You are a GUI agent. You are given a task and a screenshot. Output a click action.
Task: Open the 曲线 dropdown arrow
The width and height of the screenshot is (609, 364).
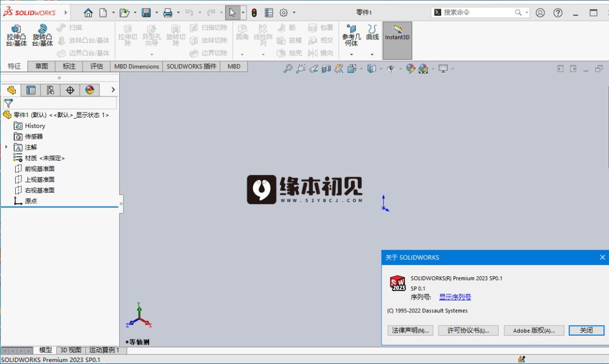coord(372,54)
